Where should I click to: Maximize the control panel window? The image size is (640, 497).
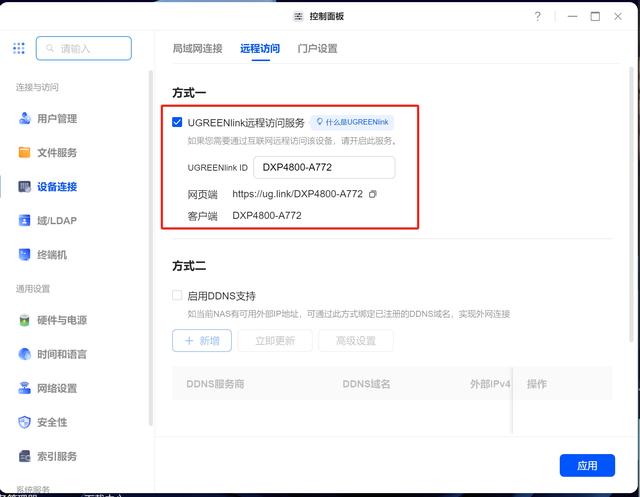[595, 16]
